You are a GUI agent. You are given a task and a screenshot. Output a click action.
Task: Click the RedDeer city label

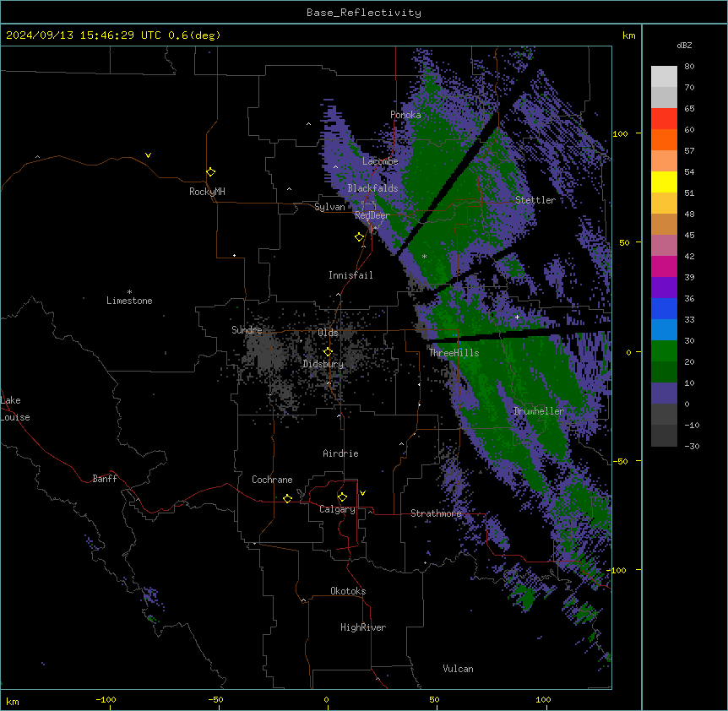tap(372, 215)
